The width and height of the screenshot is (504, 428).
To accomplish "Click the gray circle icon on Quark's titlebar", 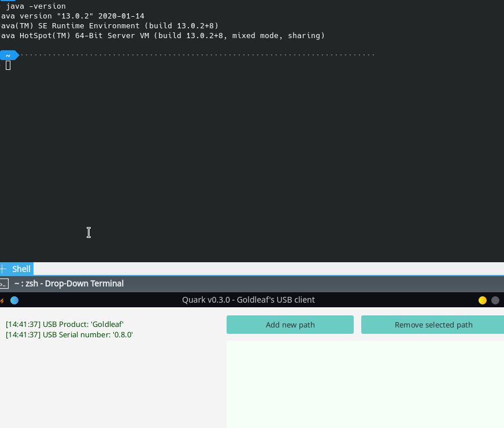I will point(495,300).
